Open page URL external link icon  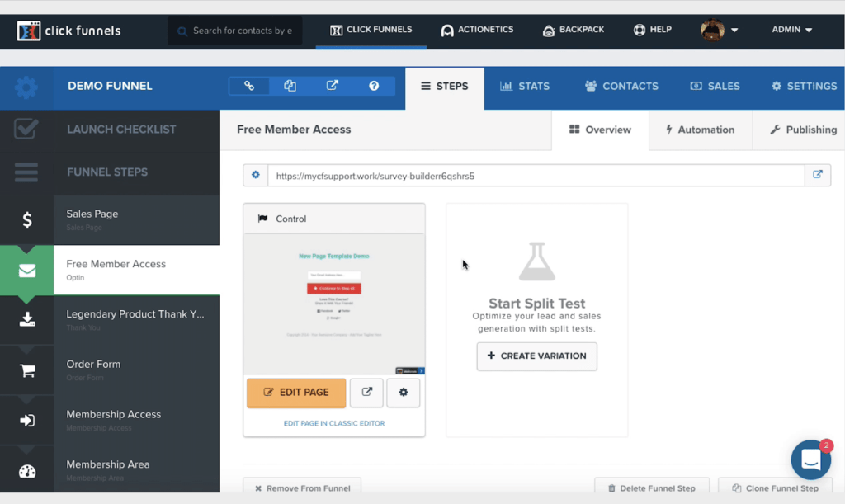(818, 176)
